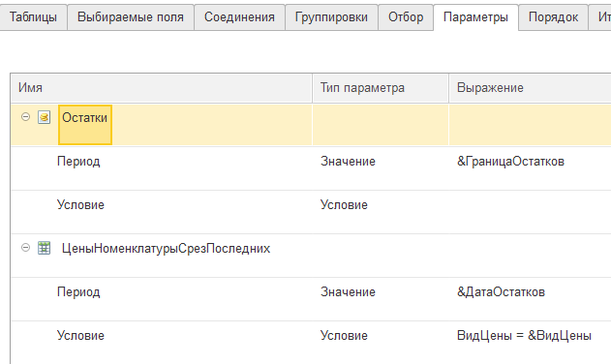Click the Выражение column header
The width and height of the screenshot is (611, 364).
click(530, 88)
